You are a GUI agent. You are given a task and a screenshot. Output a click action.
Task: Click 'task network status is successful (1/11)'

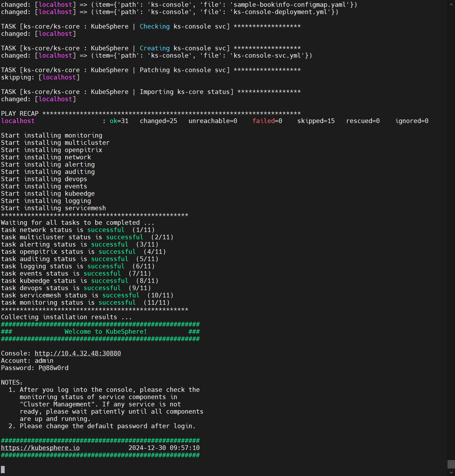tap(78, 230)
